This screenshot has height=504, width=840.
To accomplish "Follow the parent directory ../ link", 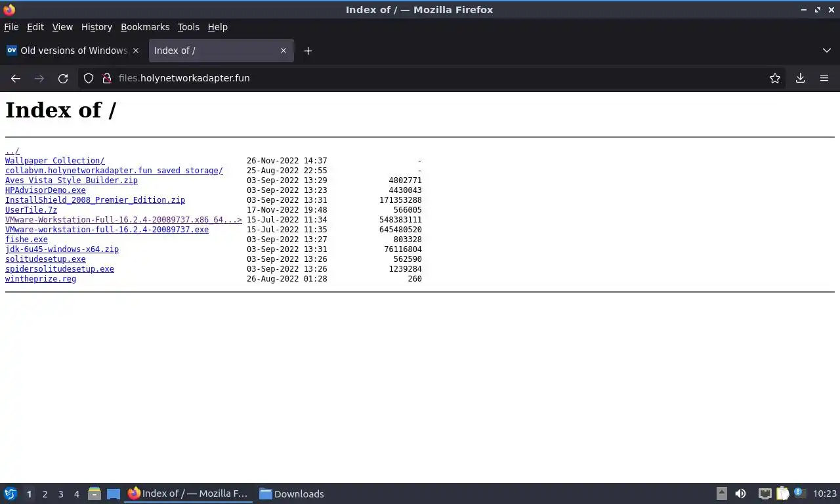I will tap(12, 151).
